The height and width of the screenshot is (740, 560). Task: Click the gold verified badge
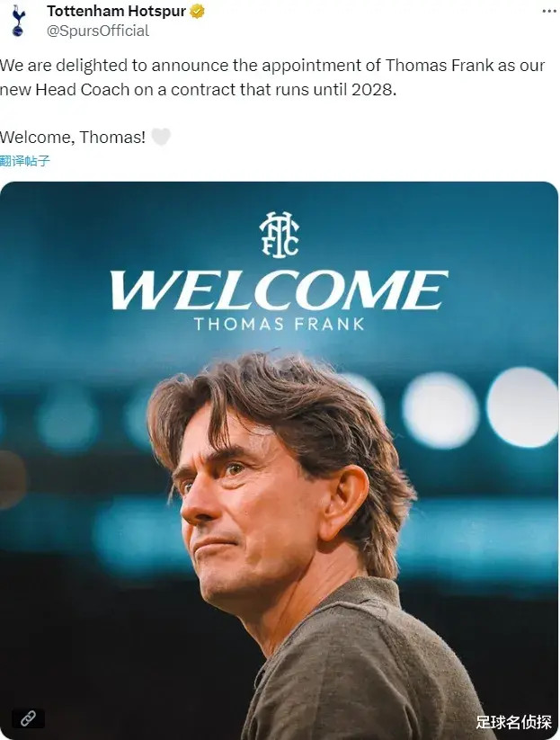[197, 12]
